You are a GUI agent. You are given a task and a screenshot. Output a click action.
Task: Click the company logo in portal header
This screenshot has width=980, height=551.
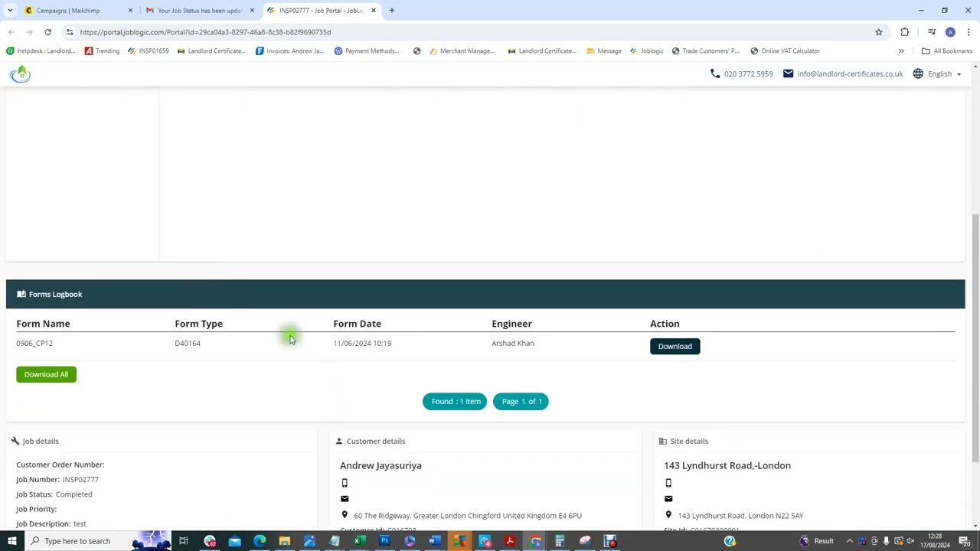coord(20,73)
